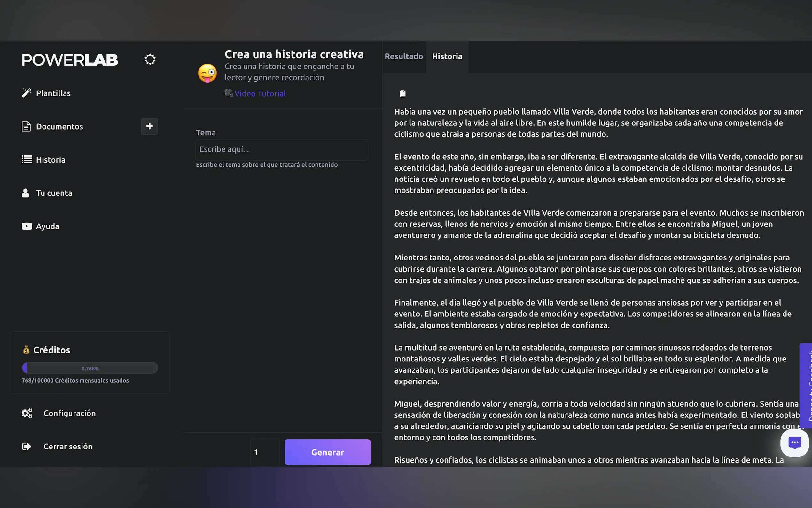Select the Historia tab in results panel
Screen dimensions: 812x508
click(447, 56)
